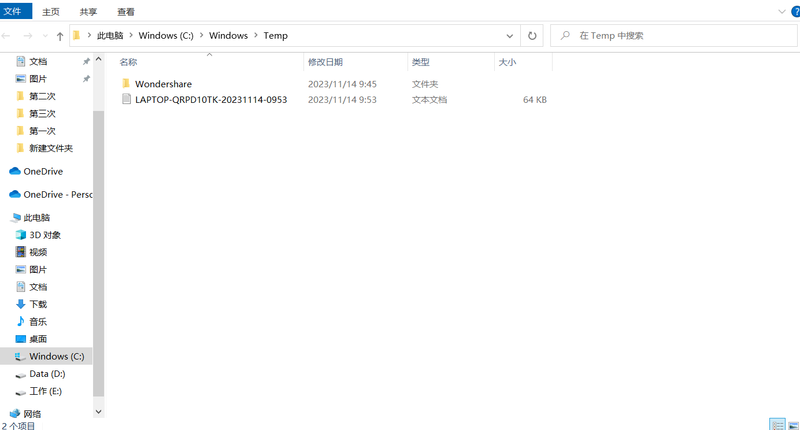Click the sidebar scrollbar down arrow

[98, 410]
